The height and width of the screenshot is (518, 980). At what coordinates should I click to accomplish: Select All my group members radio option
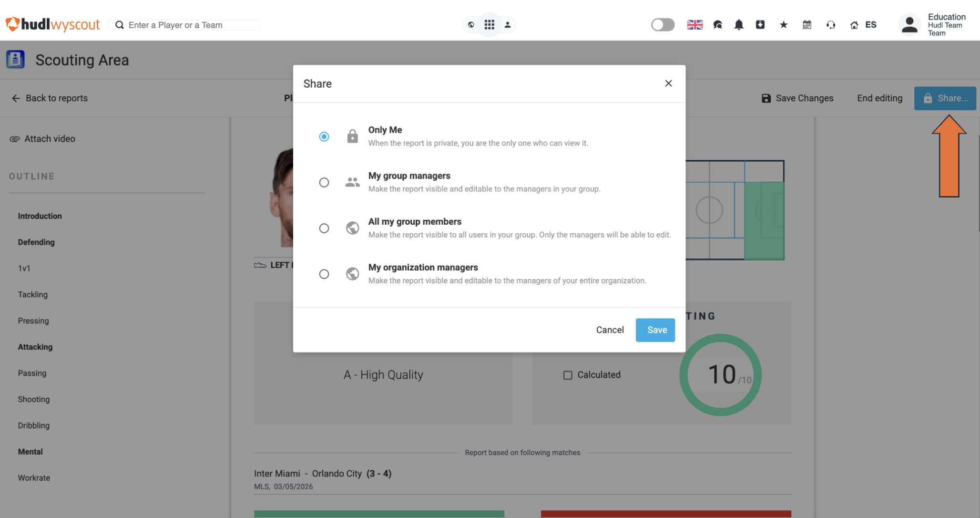pos(324,228)
